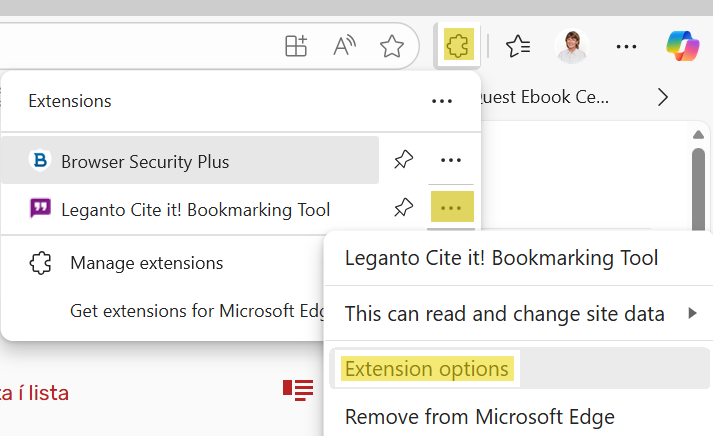
Task: Open the Extensions panel more options menu
Action: coord(442,101)
